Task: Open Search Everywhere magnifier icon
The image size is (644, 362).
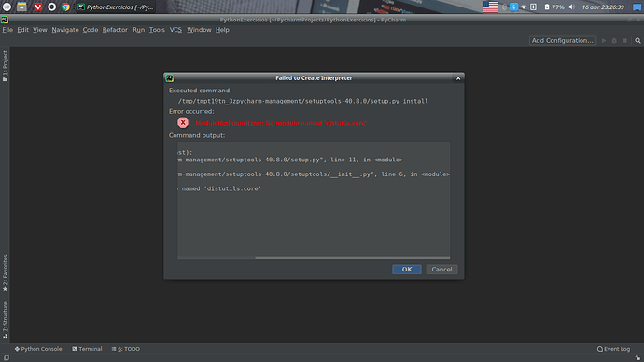Action: tap(637, 41)
